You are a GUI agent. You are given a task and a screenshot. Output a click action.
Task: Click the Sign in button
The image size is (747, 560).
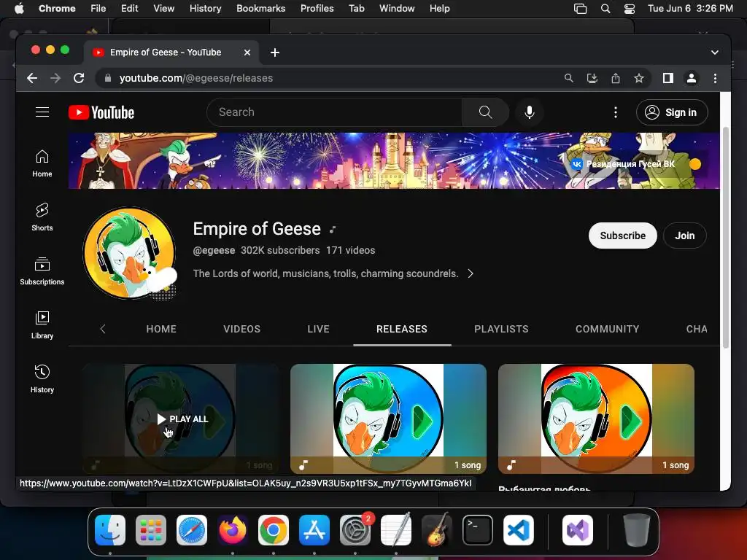point(672,112)
